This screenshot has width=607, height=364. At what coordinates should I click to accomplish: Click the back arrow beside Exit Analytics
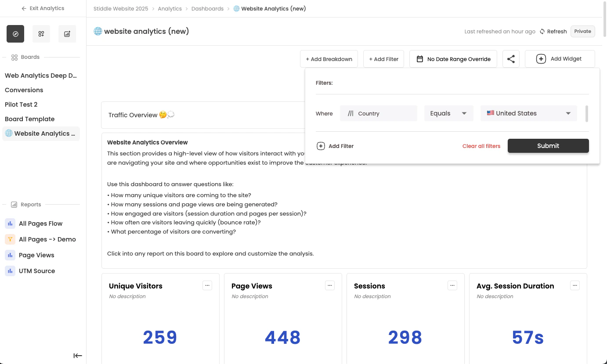[x=24, y=8]
